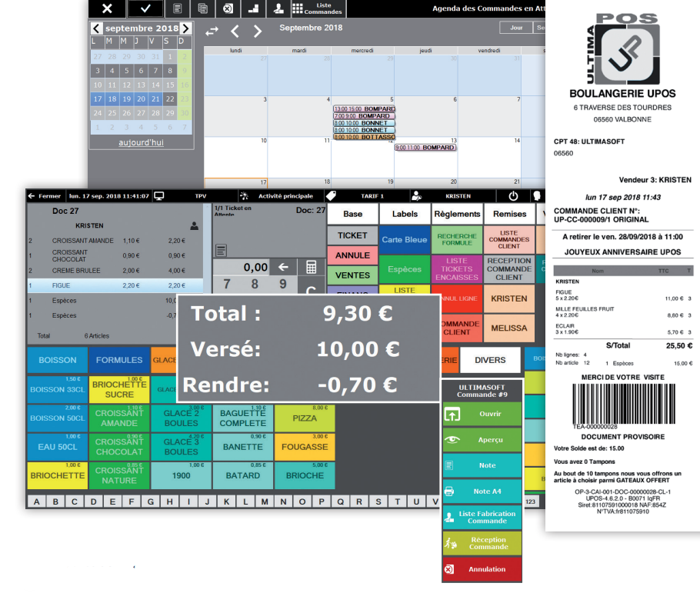
Task: Select the CREME BRULEE ticket line
Action: click(x=115, y=271)
